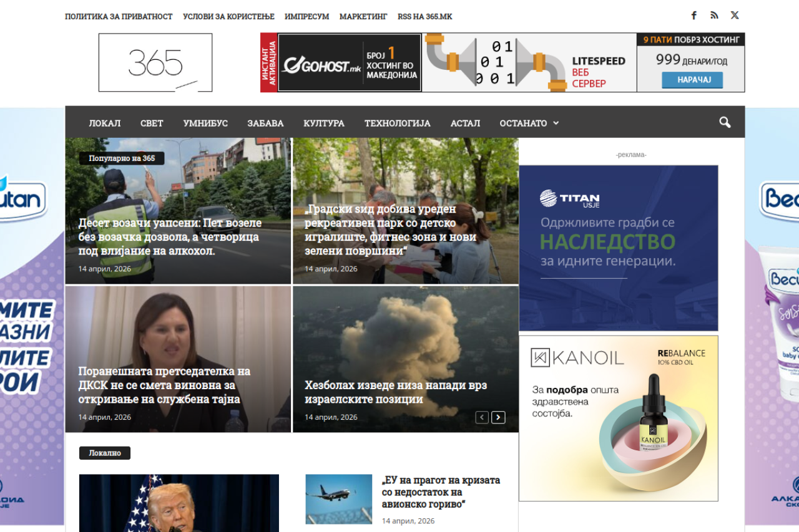The width and height of the screenshot is (799, 532).
Task: Open the Facebook page icon
Action: (x=694, y=16)
